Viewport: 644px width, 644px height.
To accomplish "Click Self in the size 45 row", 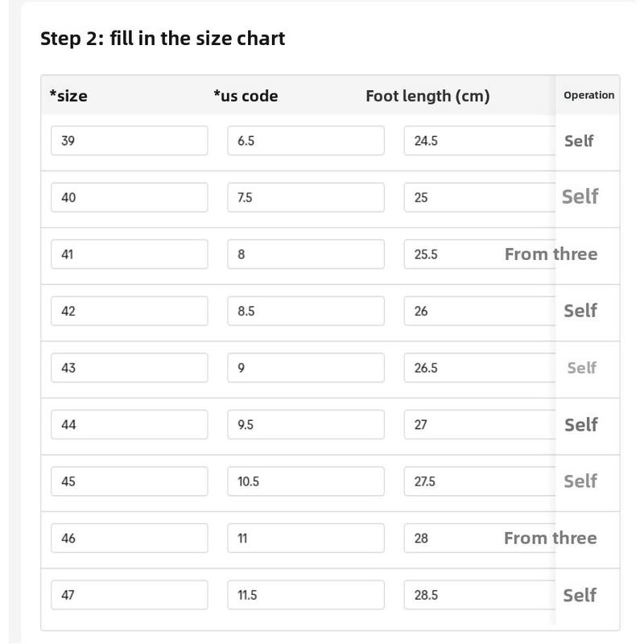I will click(580, 481).
